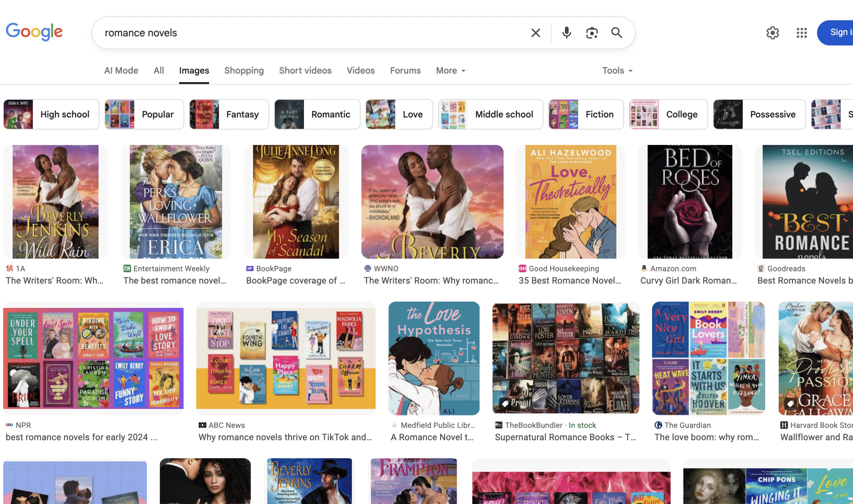The height and width of the screenshot is (504, 853).
Task: Expand the More dropdown
Action: (451, 71)
